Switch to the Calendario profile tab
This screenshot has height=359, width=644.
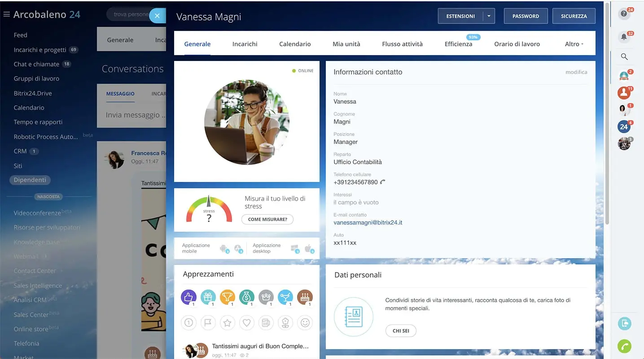point(295,44)
